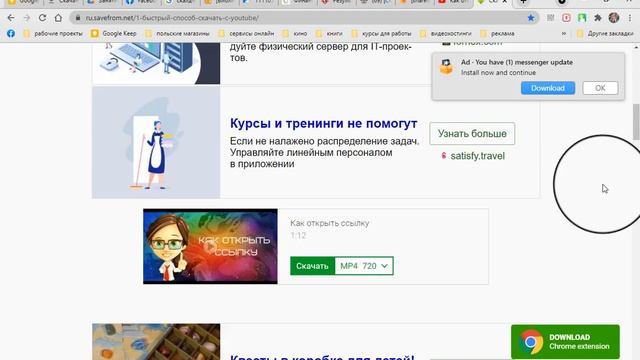The height and width of the screenshot is (360, 640).
Task: Open the 'видеохостинги' bookmarks folder
Action: pos(446,33)
